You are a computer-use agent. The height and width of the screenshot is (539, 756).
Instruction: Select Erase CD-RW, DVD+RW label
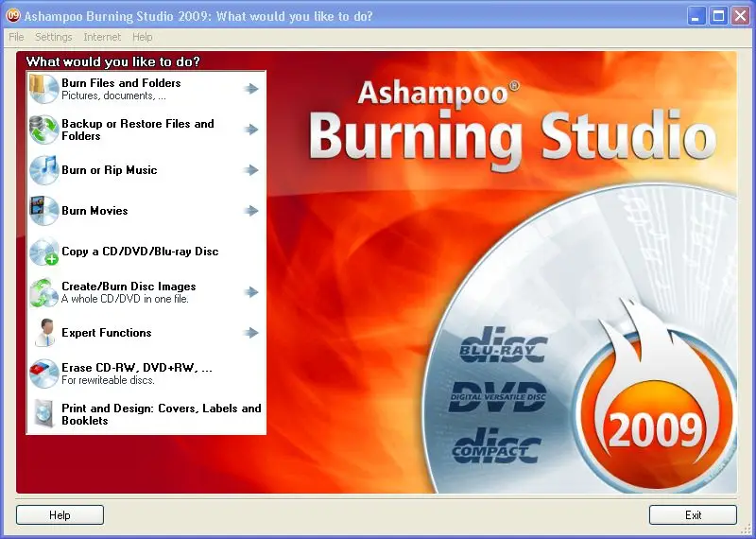coord(137,368)
